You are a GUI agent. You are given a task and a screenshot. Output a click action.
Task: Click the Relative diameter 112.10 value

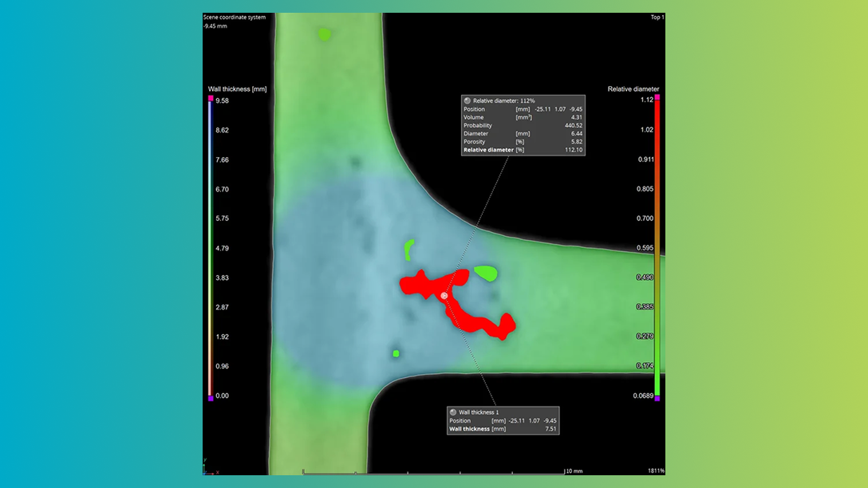point(574,150)
